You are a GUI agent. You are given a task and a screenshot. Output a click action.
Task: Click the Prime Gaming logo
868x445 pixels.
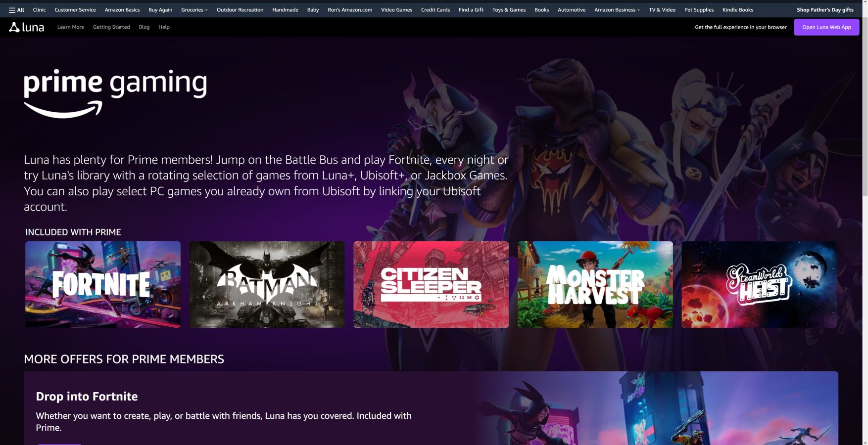coord(115,93)
